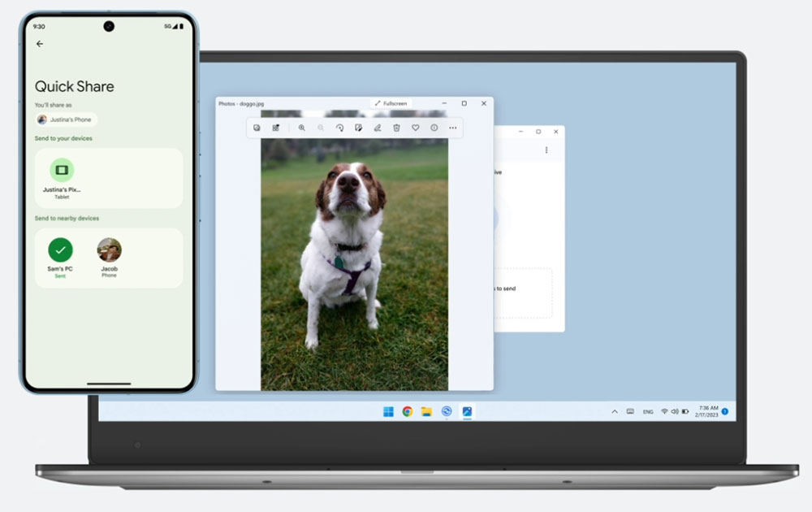Open the vertical three-dot menu in Quick Share window
Viewport: 812px width, 512px height.
click(x=546, y=150)
